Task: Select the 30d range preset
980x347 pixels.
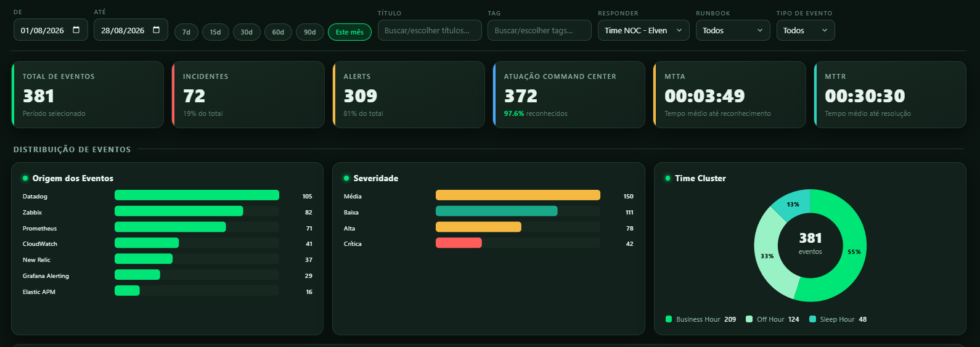Action: point(247,32)
